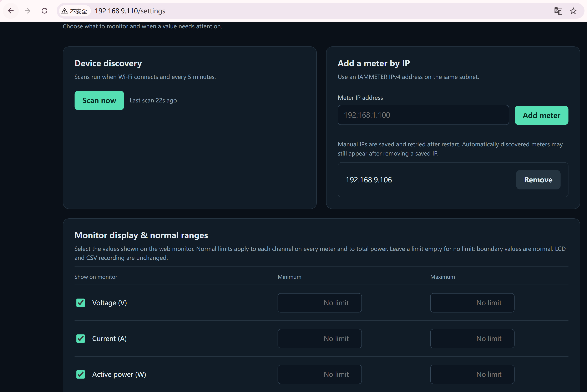The image size is (587, 392).
Task: Click the Active power (W) label
Action: (119, 374)
